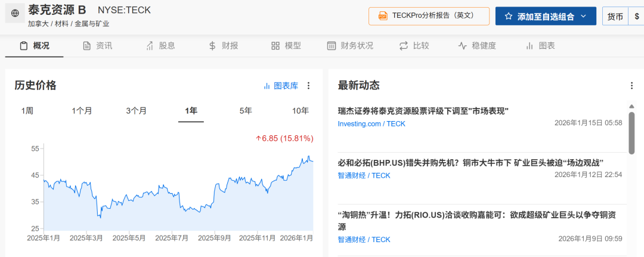Switch chart range to 5年

coord(246,111)
